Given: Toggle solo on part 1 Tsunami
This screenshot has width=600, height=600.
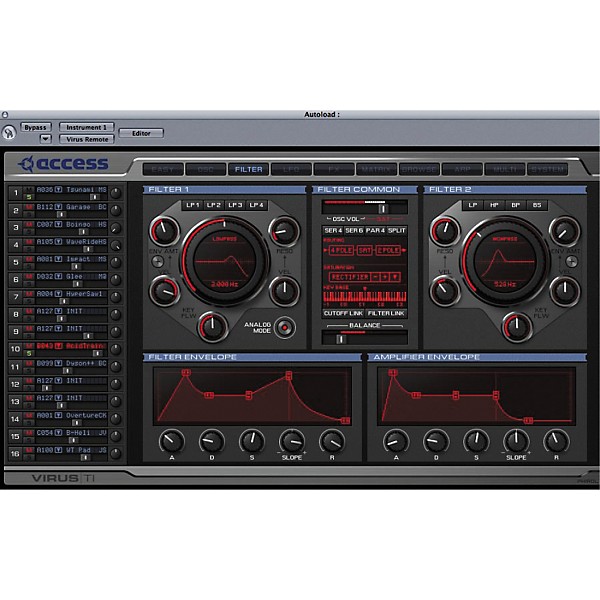Looking at the screenshot, I should coord(29,197).
